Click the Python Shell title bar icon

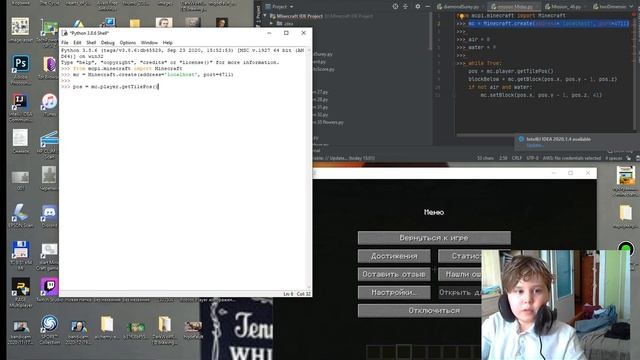point(65,33)
